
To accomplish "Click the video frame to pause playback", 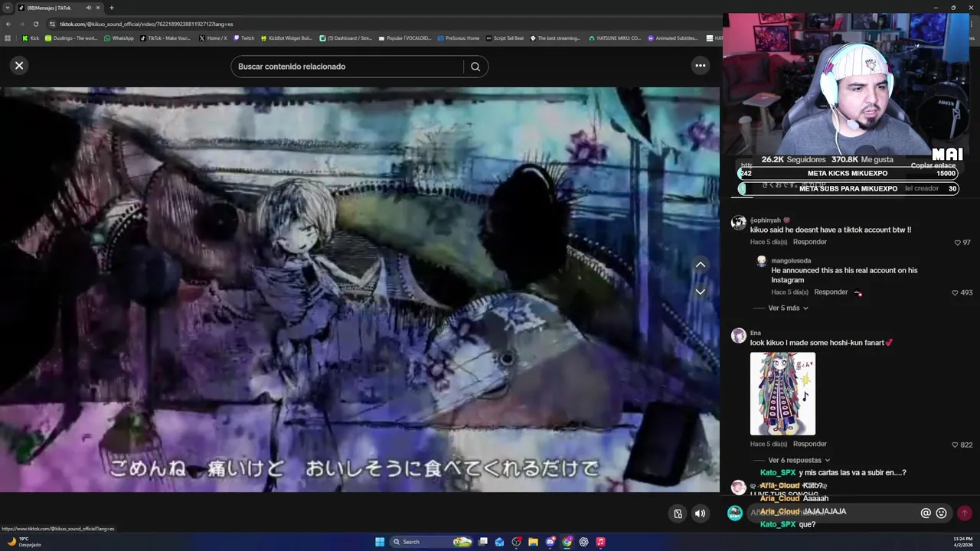I will (x=360, y=289).
